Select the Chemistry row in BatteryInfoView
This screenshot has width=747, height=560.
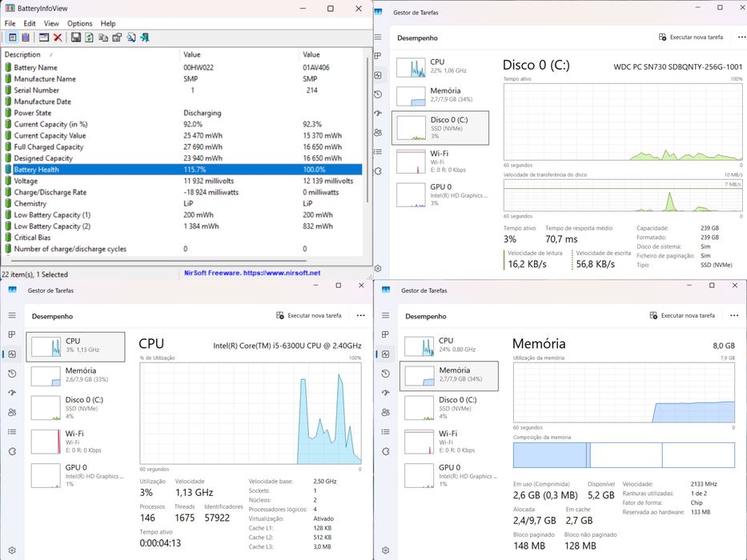coord(183,204)
